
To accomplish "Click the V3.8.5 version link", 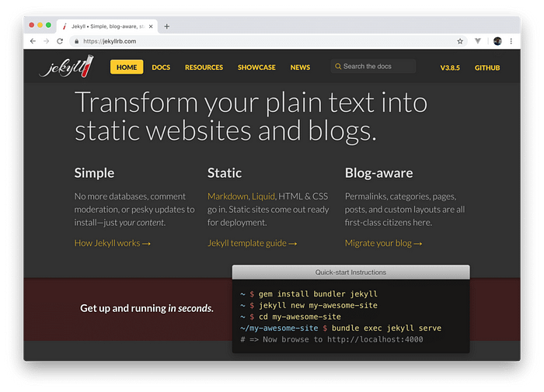I will point(450,68).
